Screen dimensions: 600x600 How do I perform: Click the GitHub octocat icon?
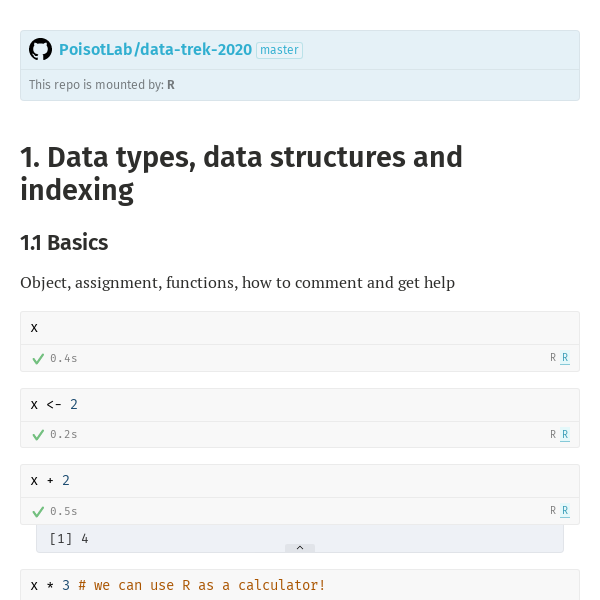(40, 50)
